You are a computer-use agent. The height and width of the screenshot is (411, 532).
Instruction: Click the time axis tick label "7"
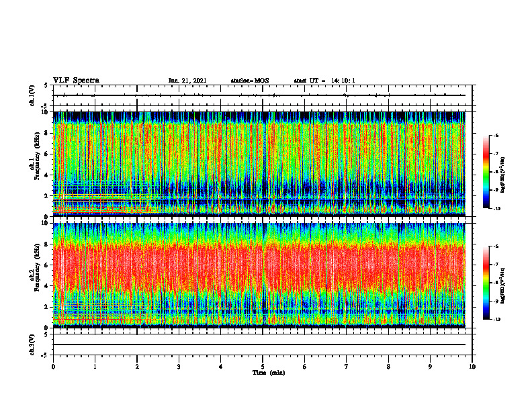click(x=347, y=367)
